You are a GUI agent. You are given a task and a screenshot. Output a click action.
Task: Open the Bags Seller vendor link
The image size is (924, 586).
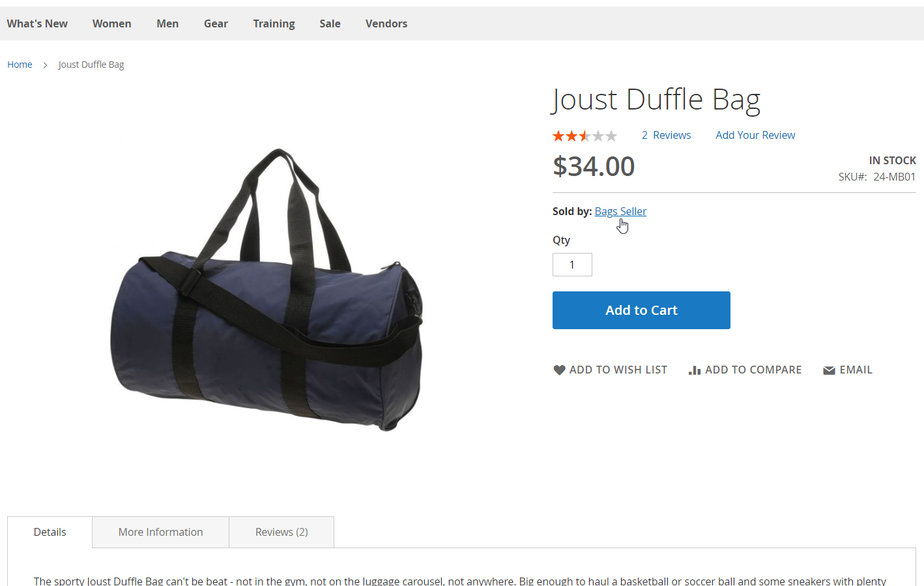(620, 211)
